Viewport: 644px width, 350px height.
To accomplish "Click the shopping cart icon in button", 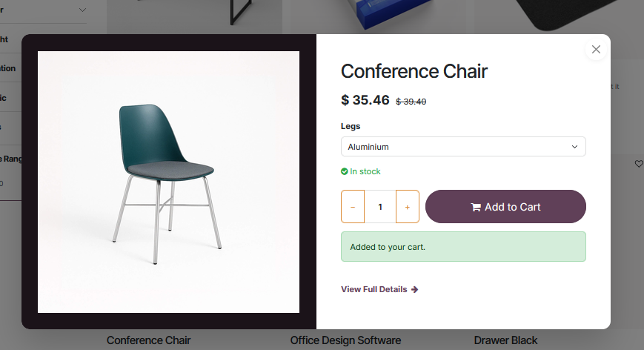I will point(476,207).
